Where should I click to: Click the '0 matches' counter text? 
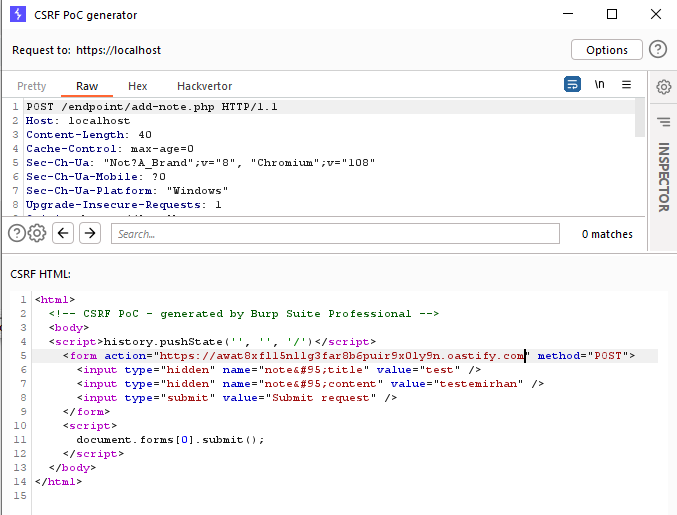607,234
